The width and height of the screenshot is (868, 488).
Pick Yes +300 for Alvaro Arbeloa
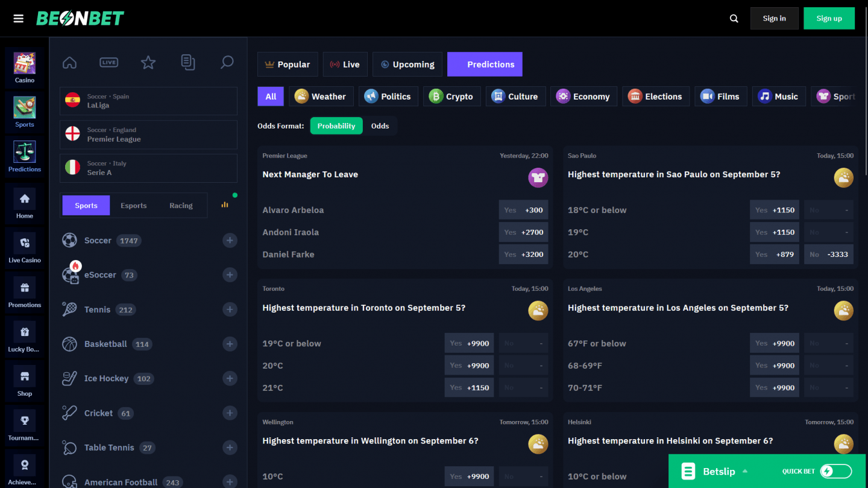point(524,210)
